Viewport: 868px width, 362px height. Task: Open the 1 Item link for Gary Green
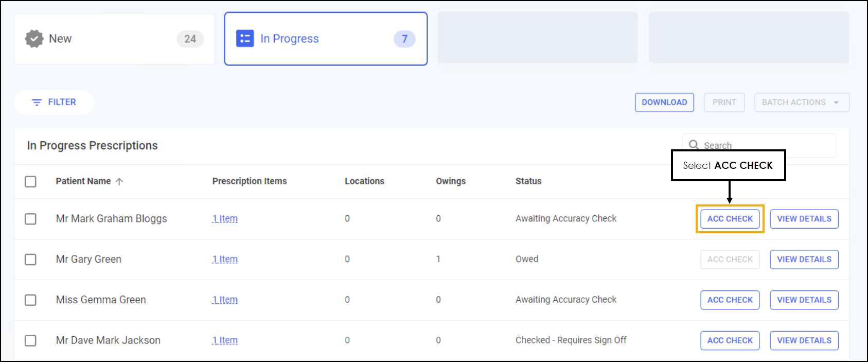(x=225, y=259)
